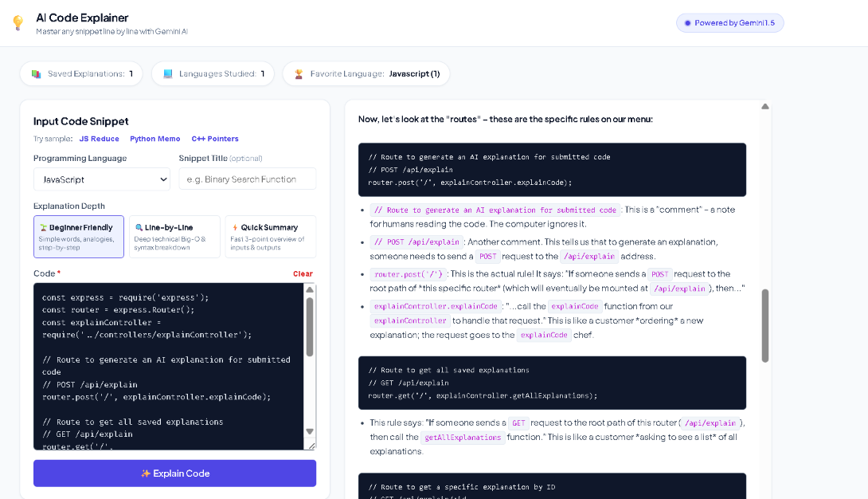Click the lightning icon on Quick Summary
This screenshot has width=868, height=499.
coord(235,228)
